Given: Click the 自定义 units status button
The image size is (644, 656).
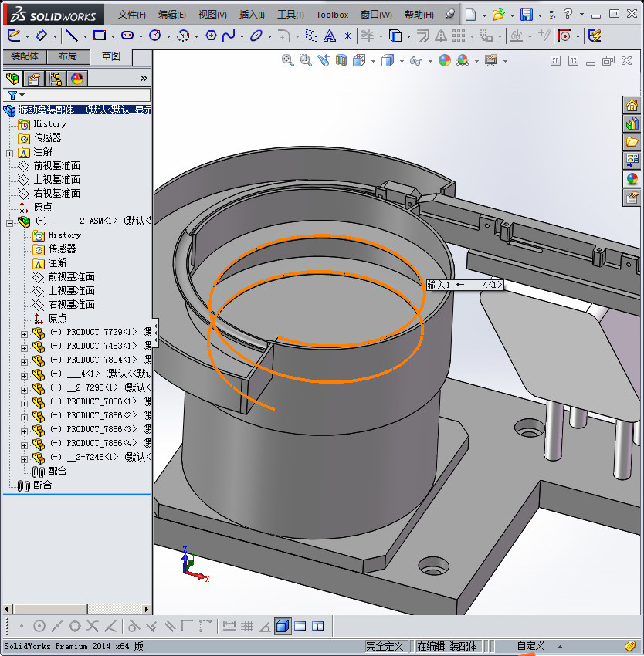Looking at the screenshot, I should (530, 646).
